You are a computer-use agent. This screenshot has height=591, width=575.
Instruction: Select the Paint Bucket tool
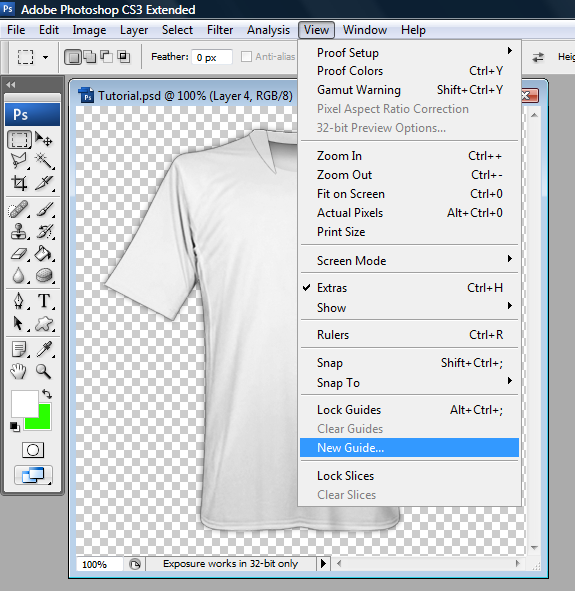(44, 254)
